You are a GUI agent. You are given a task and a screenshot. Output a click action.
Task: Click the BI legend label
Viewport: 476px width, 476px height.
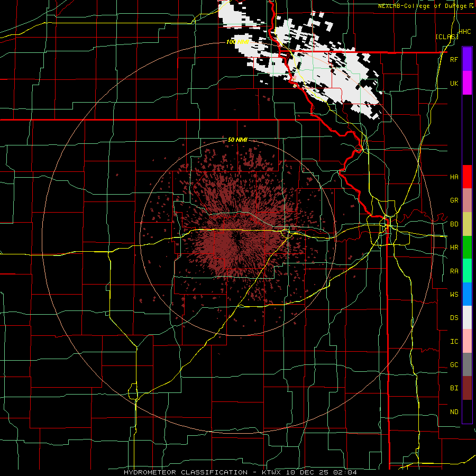pyautogui.click(x=454, y=388)
